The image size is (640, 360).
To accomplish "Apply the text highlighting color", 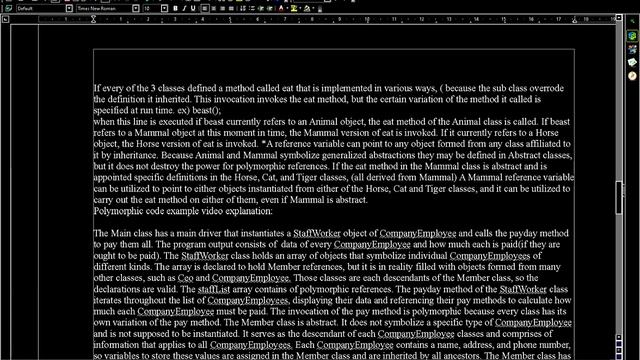I will (293, 8).
